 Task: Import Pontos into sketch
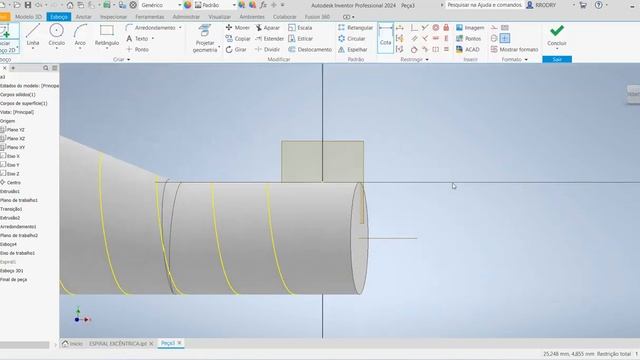pyautogui.click(x=469, y=38)
